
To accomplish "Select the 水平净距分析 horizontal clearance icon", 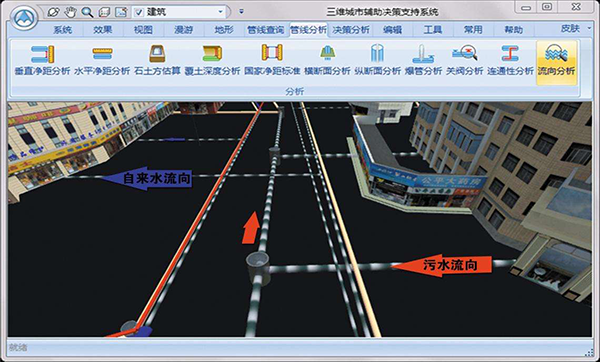I will (102, 60).
